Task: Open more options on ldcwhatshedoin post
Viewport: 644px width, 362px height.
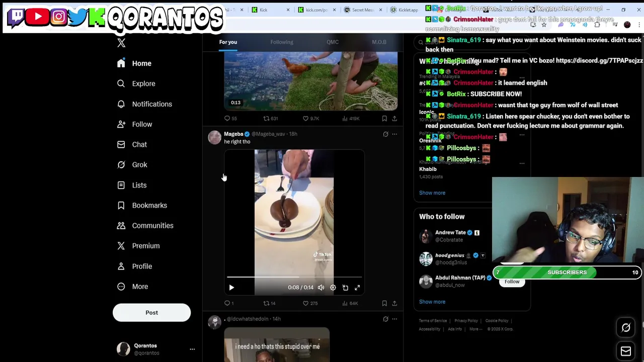Action: pos(394,319)
